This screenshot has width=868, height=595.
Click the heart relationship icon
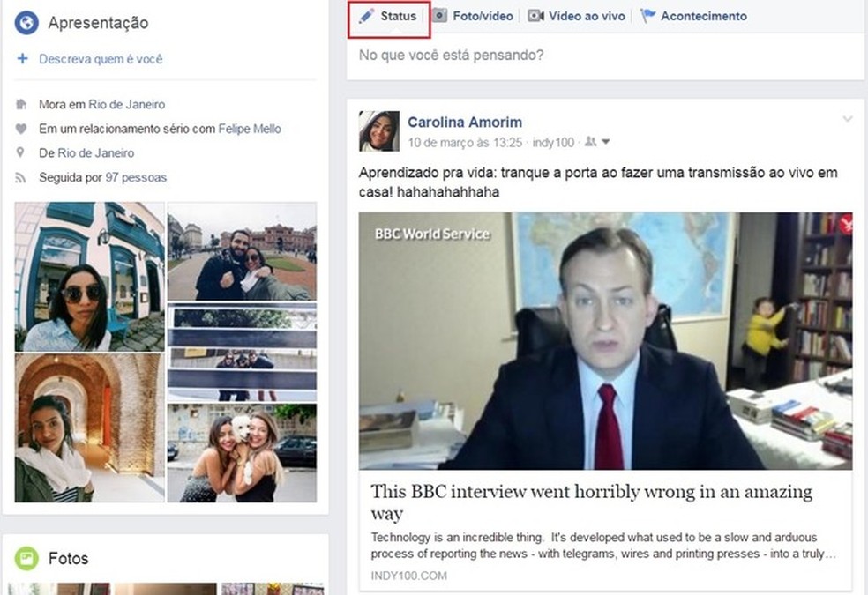[21, 129]
